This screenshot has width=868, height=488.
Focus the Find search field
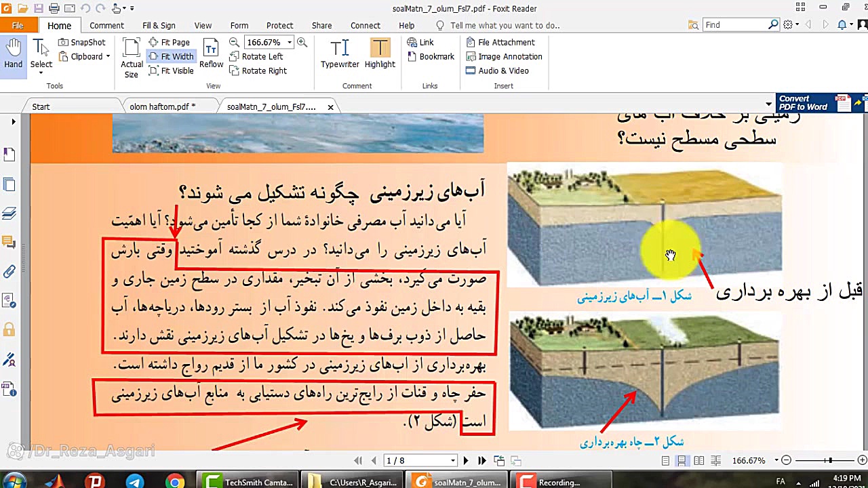pos(735,25)
